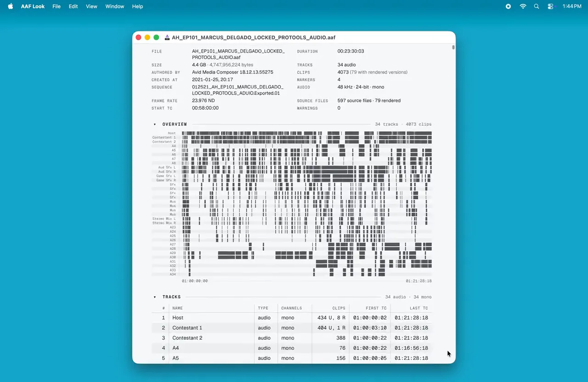Click the A34 overview lane label
Viewport: 588px width, 382px height.
pos(173,274)
